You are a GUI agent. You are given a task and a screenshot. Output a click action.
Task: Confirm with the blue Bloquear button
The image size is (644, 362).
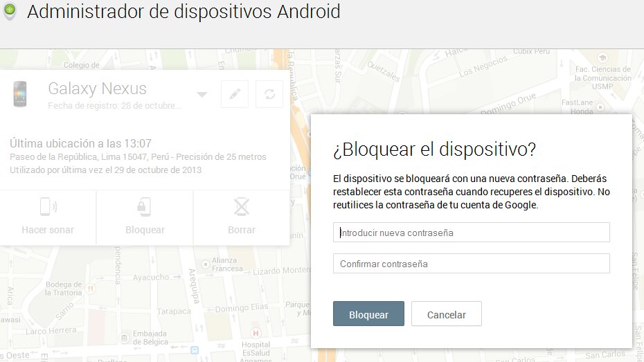[x=368, y=314]
